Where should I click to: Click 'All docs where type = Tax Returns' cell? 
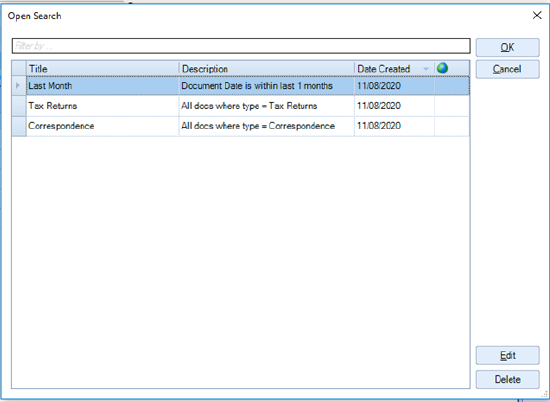tap(267, 106)
